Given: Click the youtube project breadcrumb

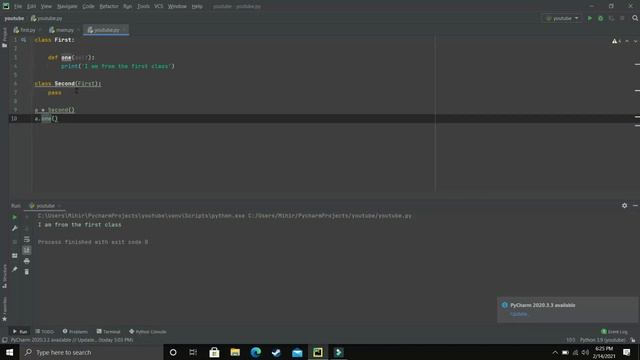Looking at the screenshot, I should point(14,18).
